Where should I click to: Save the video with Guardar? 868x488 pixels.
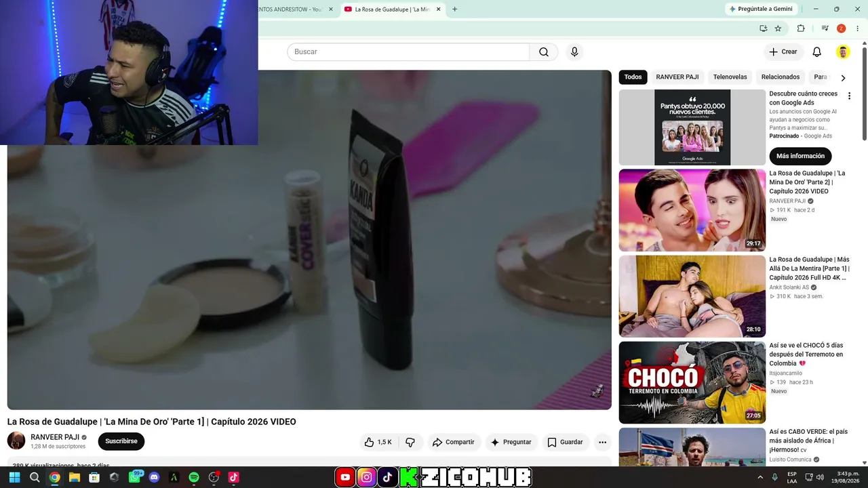click(x=565, y=442)
